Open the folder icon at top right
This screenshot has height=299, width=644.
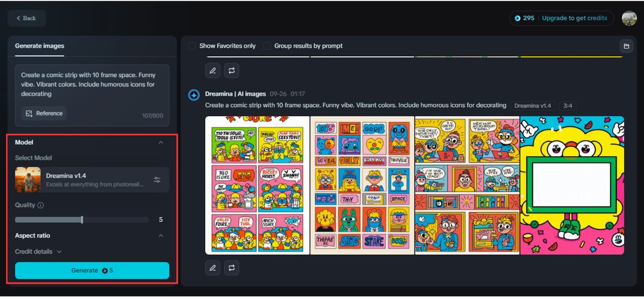(x=626, y=46)
